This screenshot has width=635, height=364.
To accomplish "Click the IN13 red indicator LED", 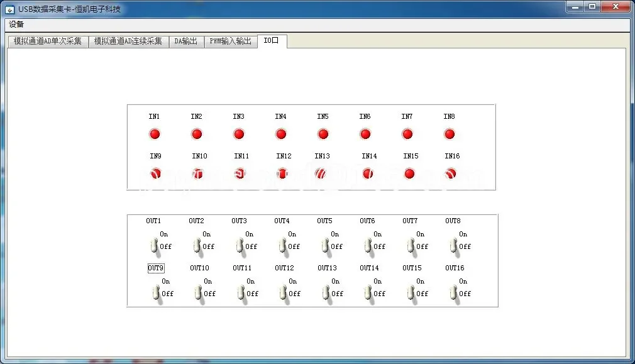I will coord(321,174).
